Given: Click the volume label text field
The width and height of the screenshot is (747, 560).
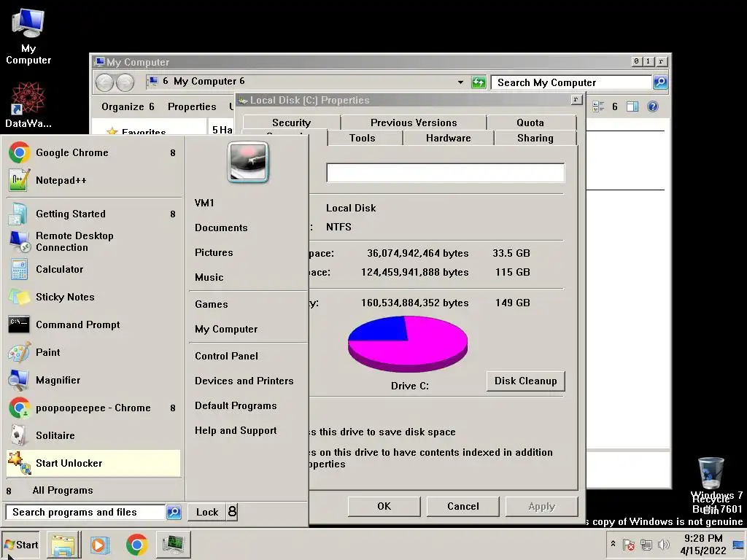Looking at the screenshot, I should click(x=446, y=172).
